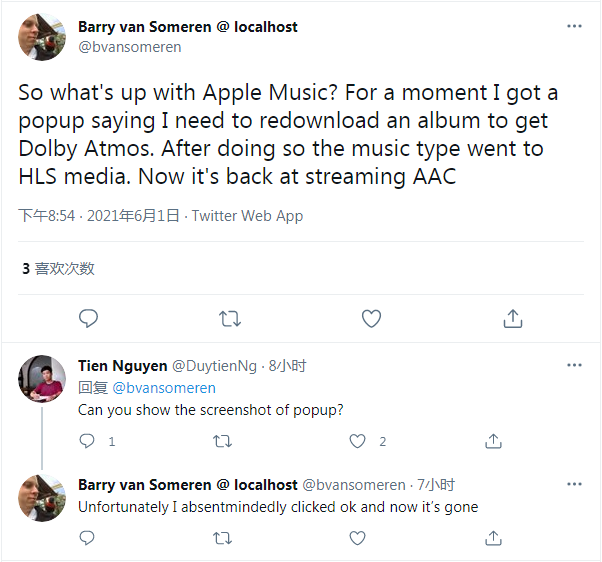602x562 pixels.
Task: Like Barry's 'absentmindedly clicked ok' reply
Action: point(358,538)
